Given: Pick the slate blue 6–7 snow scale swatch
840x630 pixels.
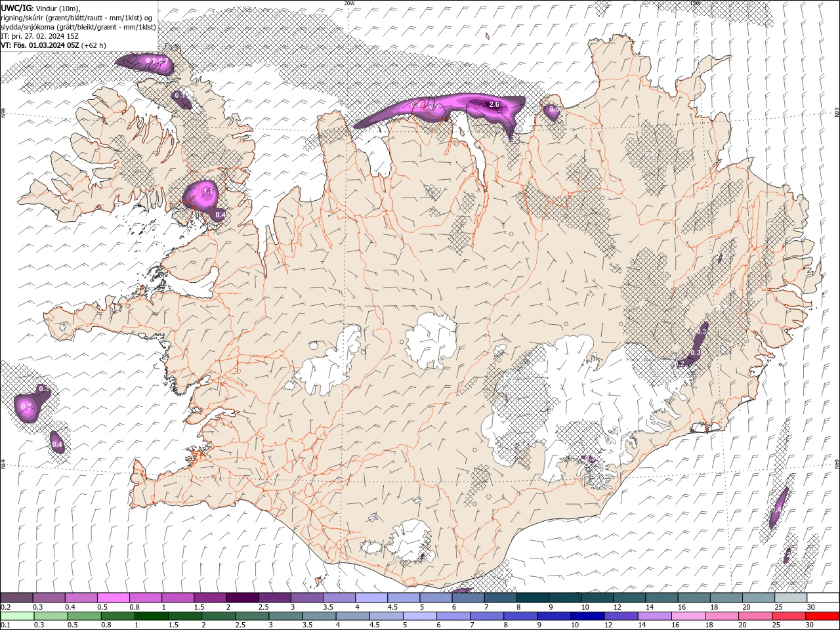Looking at the screenshot, I should click(x=469, y=598).
